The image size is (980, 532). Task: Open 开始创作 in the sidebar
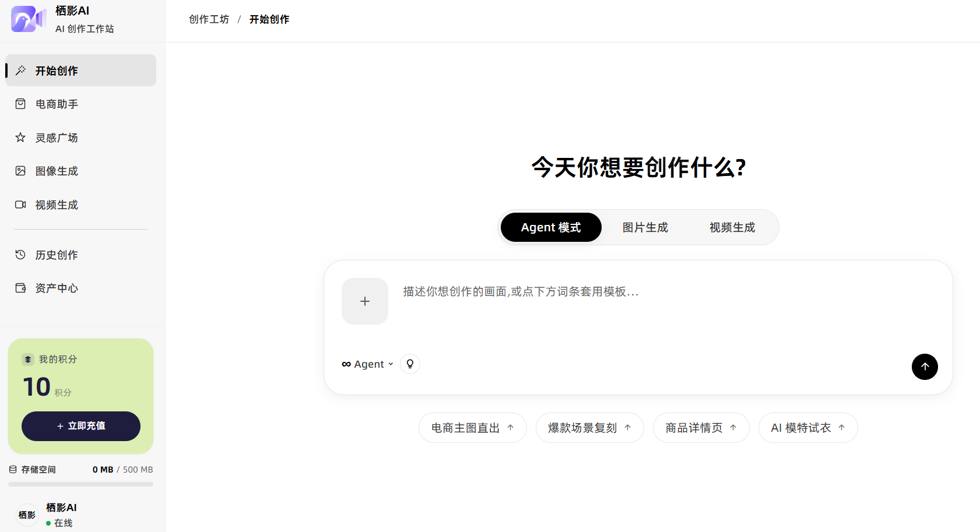pos(81,71)
